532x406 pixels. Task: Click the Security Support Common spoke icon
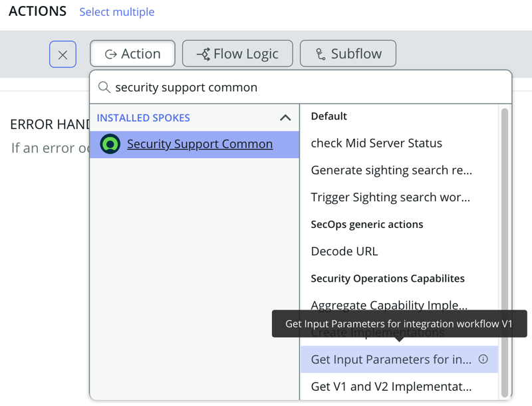click(x=110, y=144)
